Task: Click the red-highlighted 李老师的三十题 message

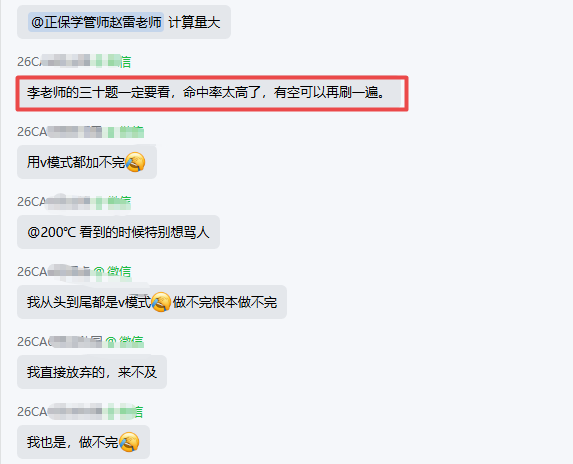Action: pyautogui.click(x=212, y=94)
